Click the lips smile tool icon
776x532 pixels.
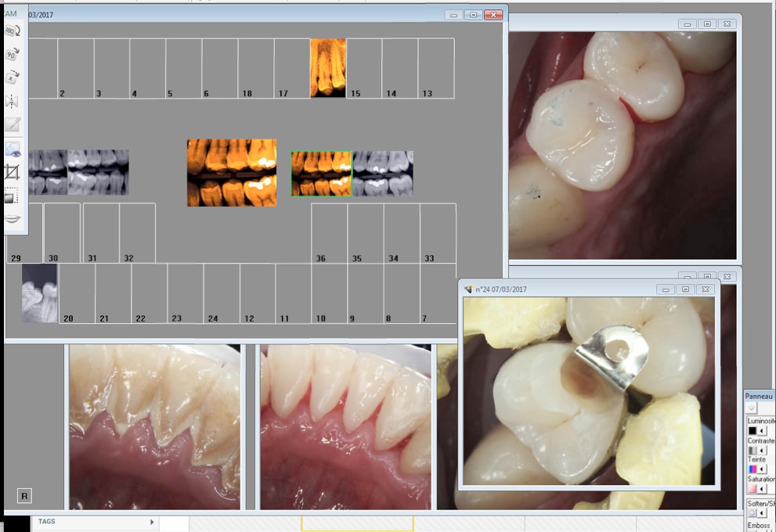[13, 219]
